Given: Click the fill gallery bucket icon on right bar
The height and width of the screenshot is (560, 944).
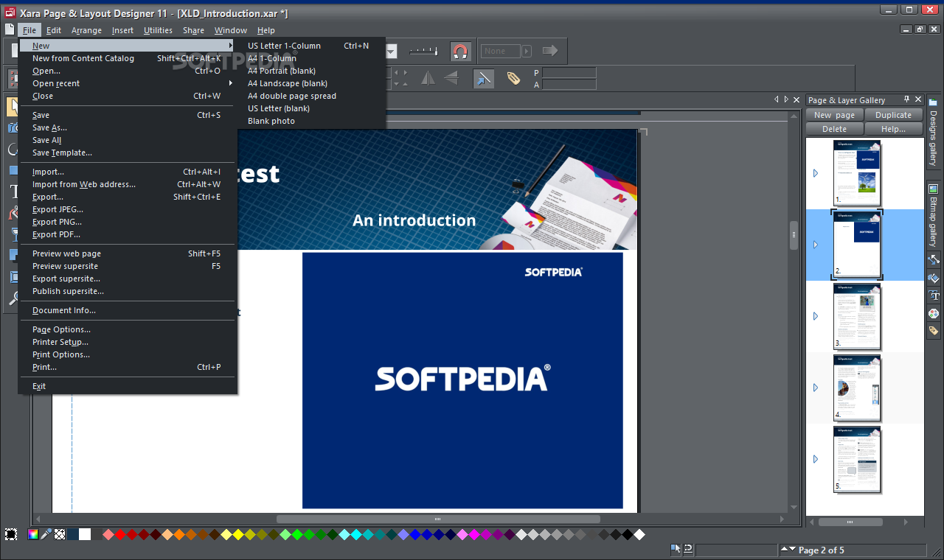Looking at the screenshot, I should (933, 278).
